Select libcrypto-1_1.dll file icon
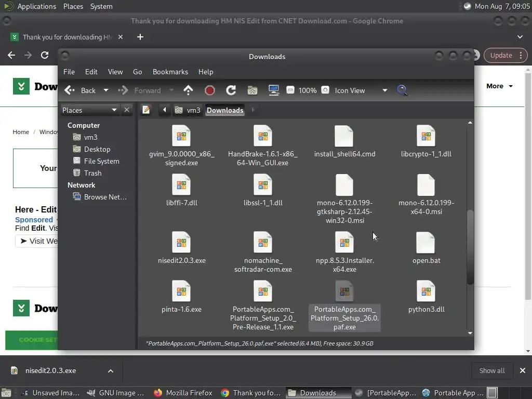 426,136
